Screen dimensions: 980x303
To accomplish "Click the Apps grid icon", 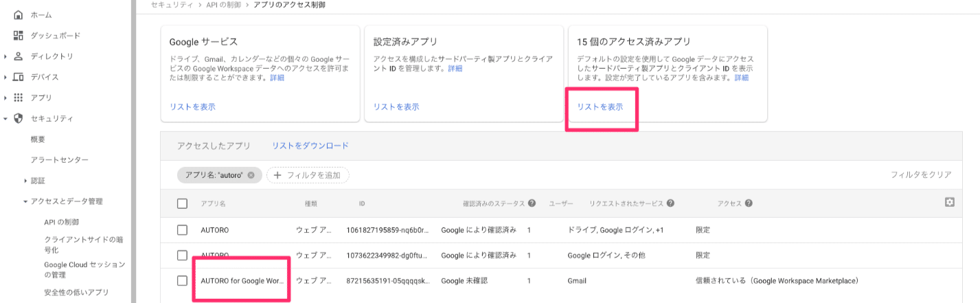I will [x=19, y=98].
